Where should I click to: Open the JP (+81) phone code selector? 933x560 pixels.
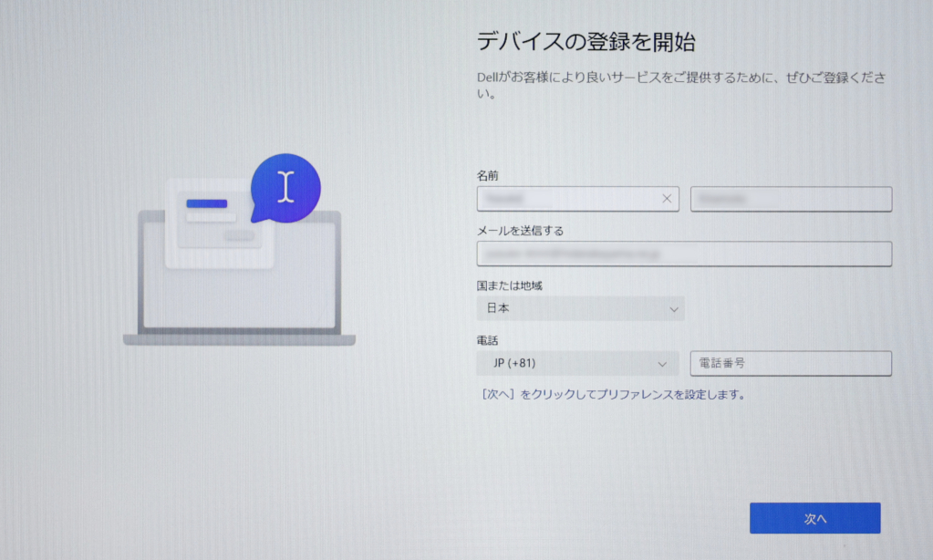(576, 364)
